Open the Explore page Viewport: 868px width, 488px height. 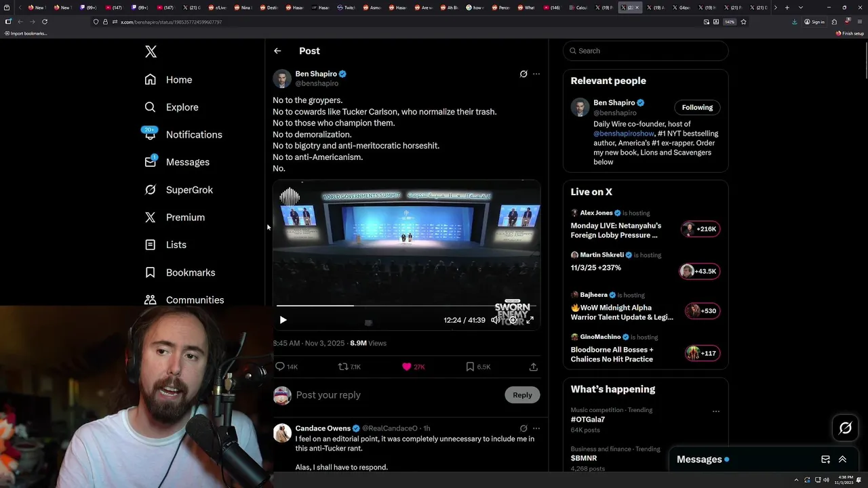click(171, 107)
